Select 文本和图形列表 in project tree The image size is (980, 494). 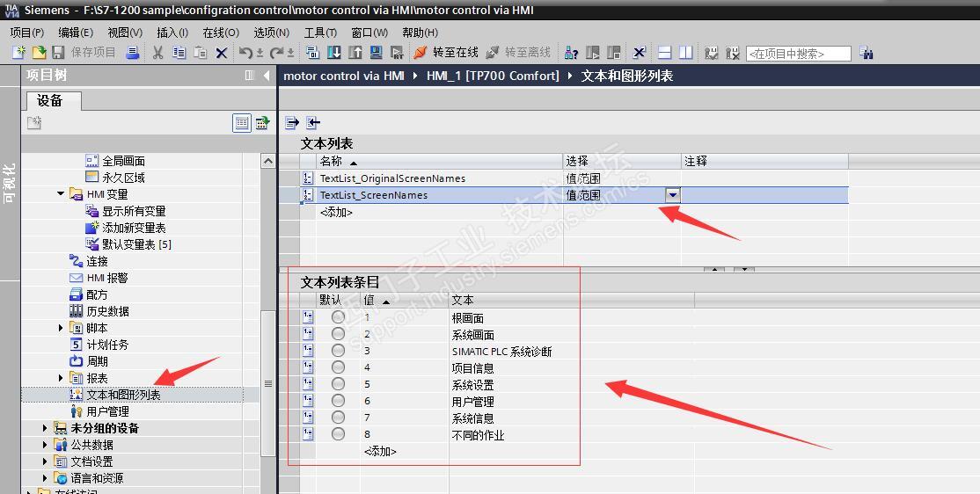(124, 395)
